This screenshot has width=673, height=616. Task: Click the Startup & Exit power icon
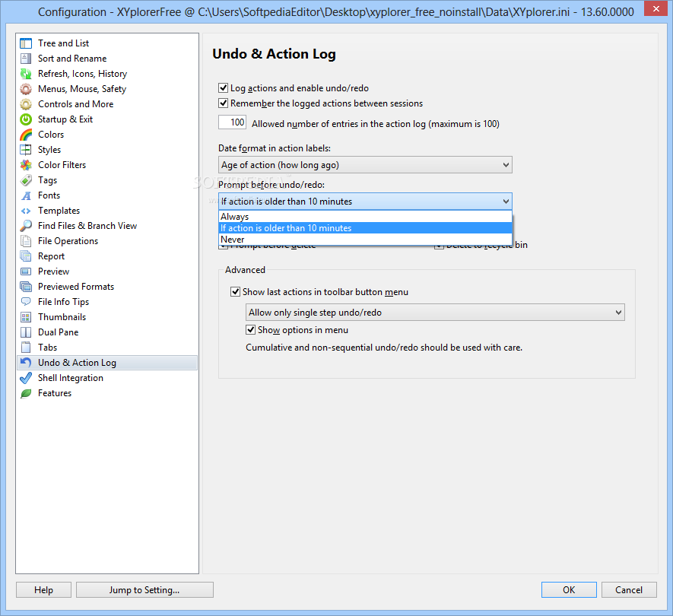26,119
